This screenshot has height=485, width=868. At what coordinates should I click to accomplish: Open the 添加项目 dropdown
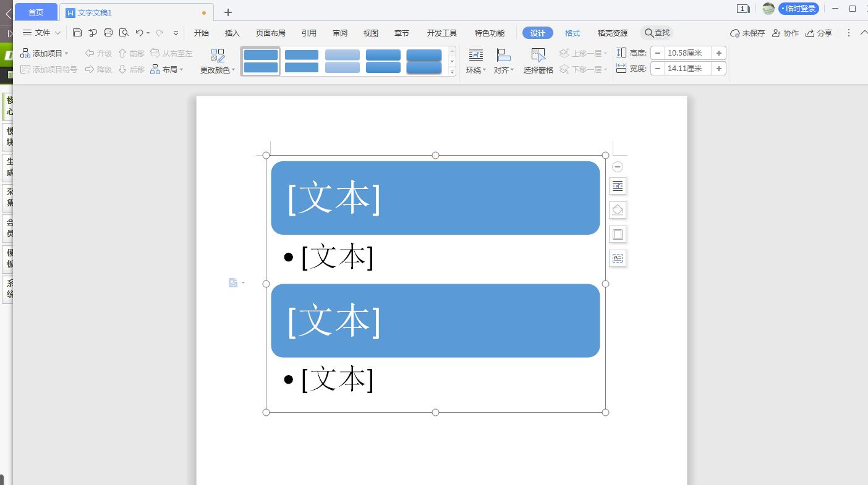coord(45,53)
